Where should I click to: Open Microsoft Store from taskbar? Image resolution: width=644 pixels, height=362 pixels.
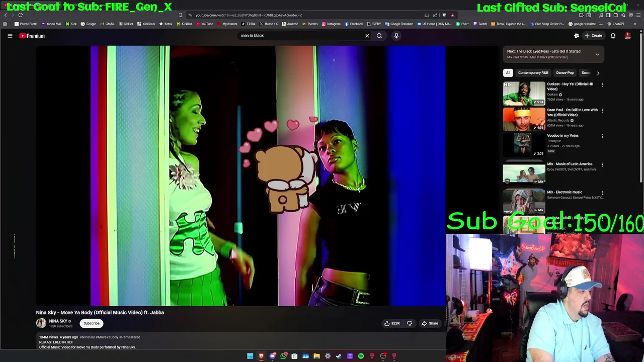[x=294, y=356]
